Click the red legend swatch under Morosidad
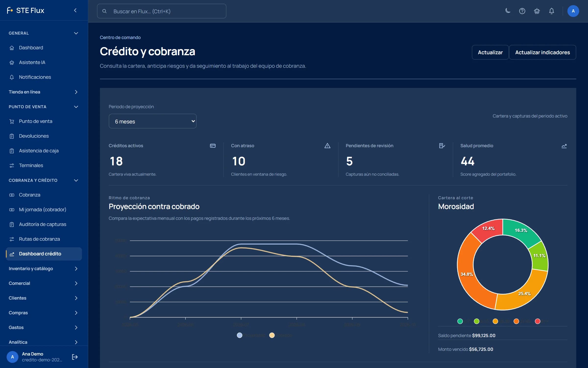The image size is (588, 368). [x=538, y=321]
